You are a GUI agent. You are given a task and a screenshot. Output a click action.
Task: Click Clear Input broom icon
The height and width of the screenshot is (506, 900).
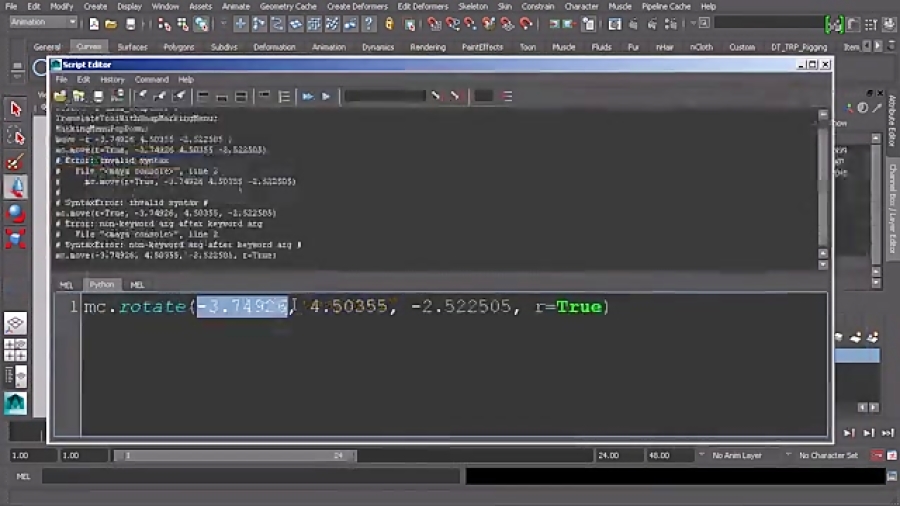click(x=160, y=96)
